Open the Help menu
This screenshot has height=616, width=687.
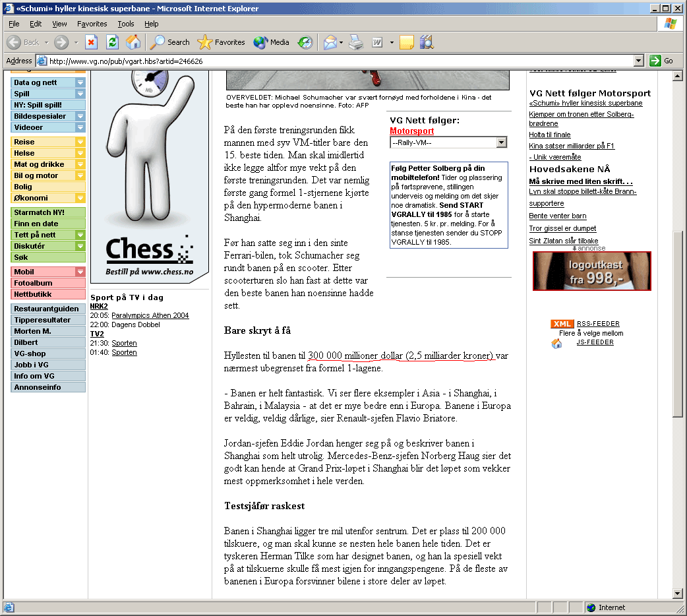(x=151, y=24)
